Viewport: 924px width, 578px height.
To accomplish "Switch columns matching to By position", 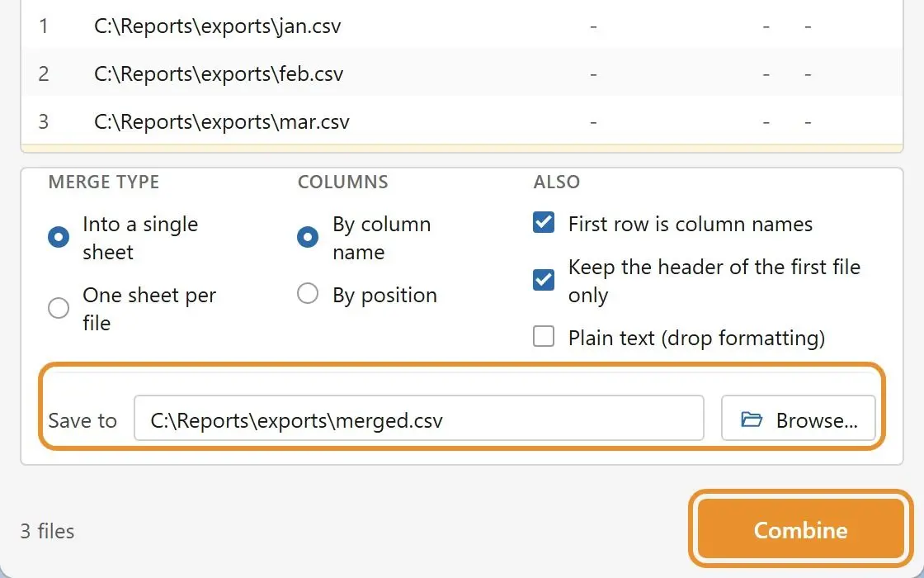I will pyautogui.click(x=308, y=293).
